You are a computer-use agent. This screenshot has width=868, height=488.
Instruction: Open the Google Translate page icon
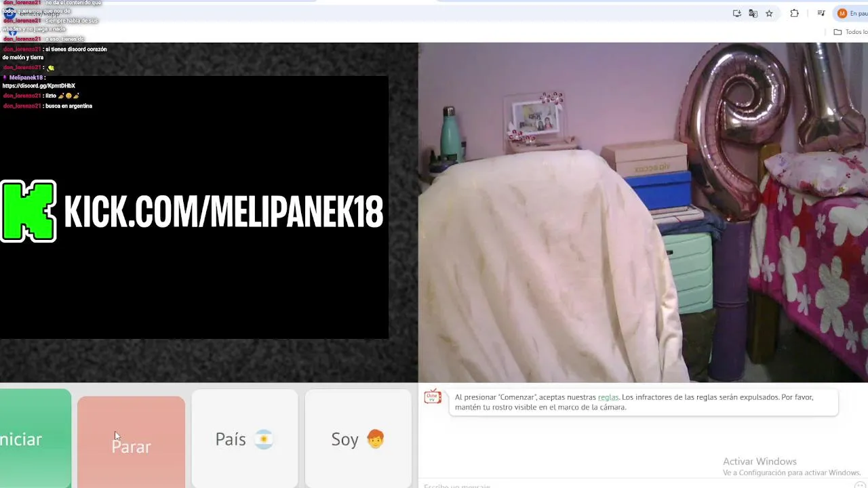point(753,14)
